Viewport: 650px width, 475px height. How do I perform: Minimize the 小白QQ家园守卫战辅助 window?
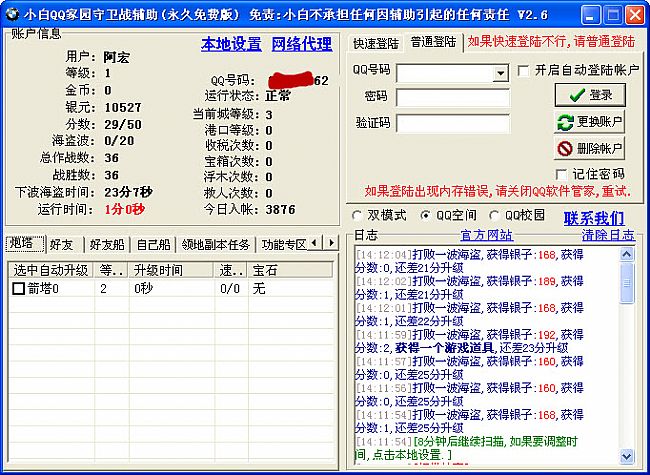click(590, 16)
